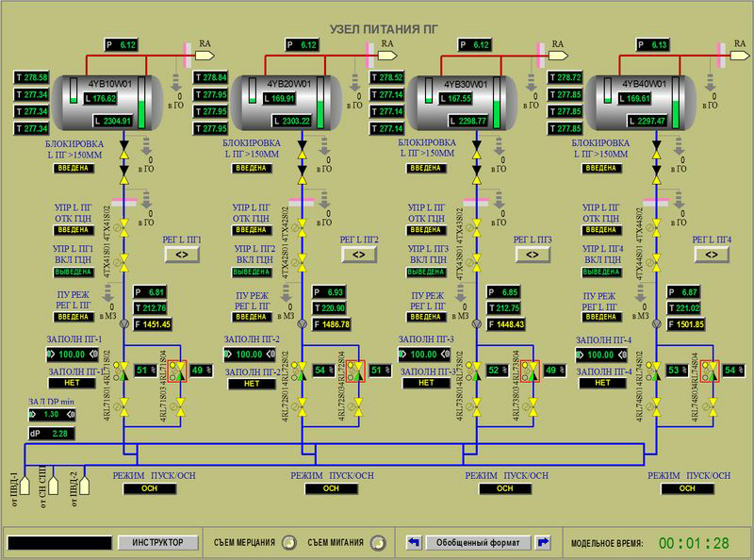Viewport: 754px width, 560px height.
Task: Open the РЕГ L ПГ4 <> panel
Action: (x=712, y=255)
